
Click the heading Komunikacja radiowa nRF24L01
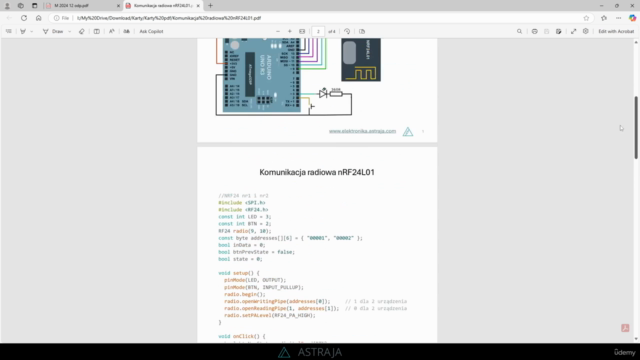point(317,172)
